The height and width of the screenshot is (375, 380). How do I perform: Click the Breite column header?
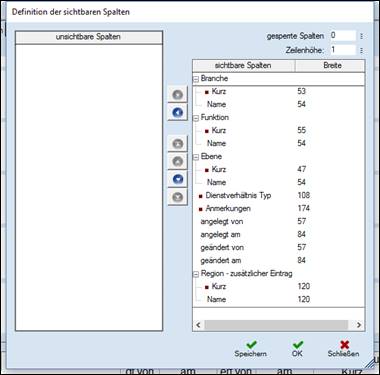pyautogui.click(x=332, y=65)
